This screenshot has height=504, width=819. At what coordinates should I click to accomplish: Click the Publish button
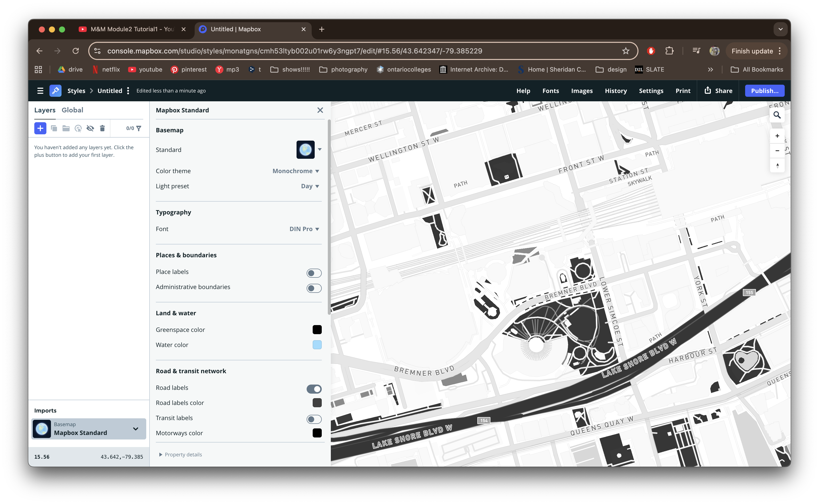coord(764,90)
